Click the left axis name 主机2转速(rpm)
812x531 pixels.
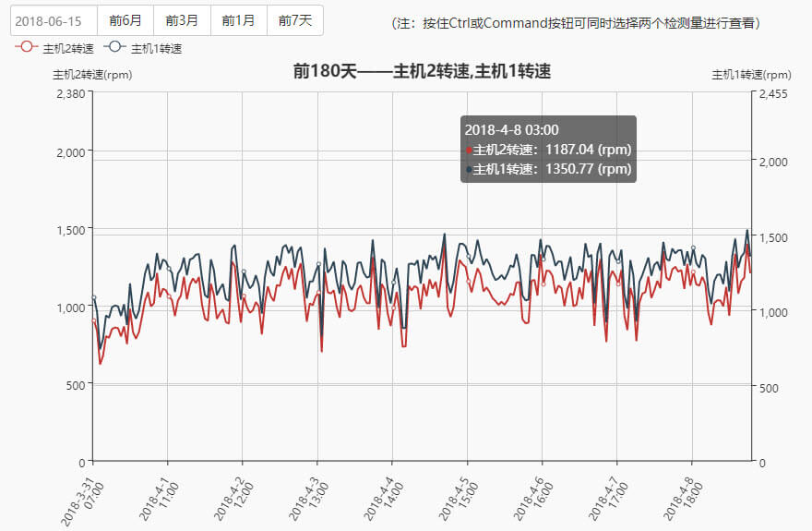click(x=92, y=75)
